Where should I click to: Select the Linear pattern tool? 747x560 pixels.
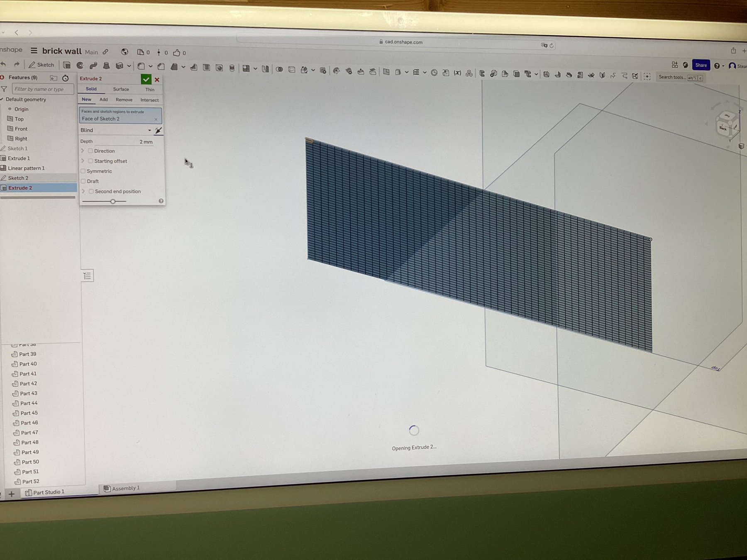pos(246,68)
